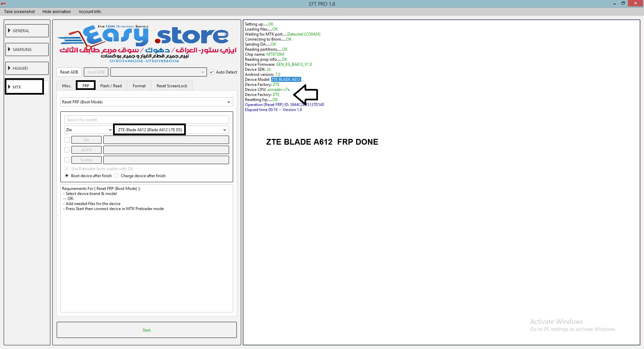Click the EFT PRO app icon in title bar
This screenshot has width=644, height=349.
tap(3, 4)
